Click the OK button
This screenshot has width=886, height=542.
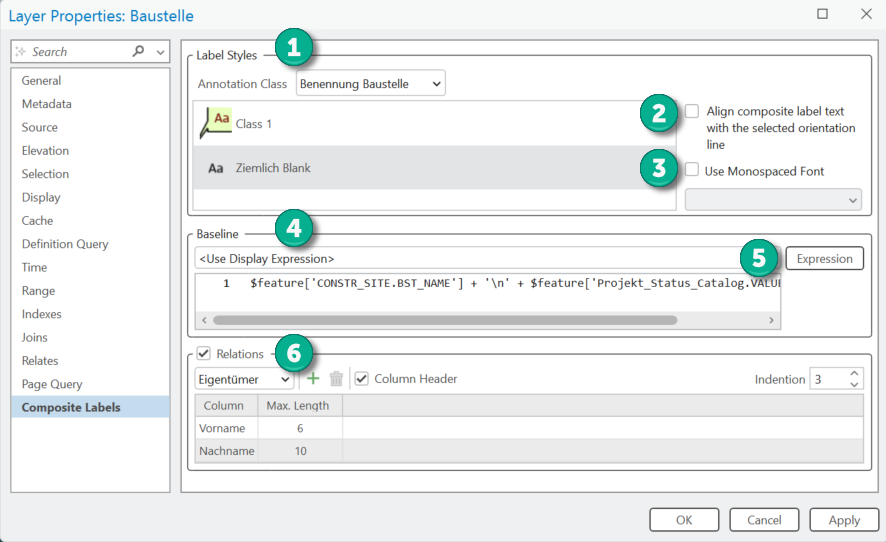(x=684, y=519)
